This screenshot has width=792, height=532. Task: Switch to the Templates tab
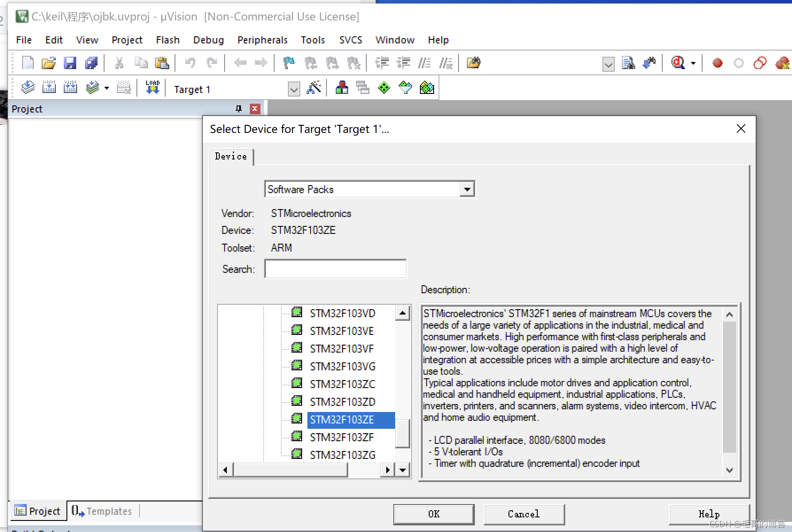[102, 511]
